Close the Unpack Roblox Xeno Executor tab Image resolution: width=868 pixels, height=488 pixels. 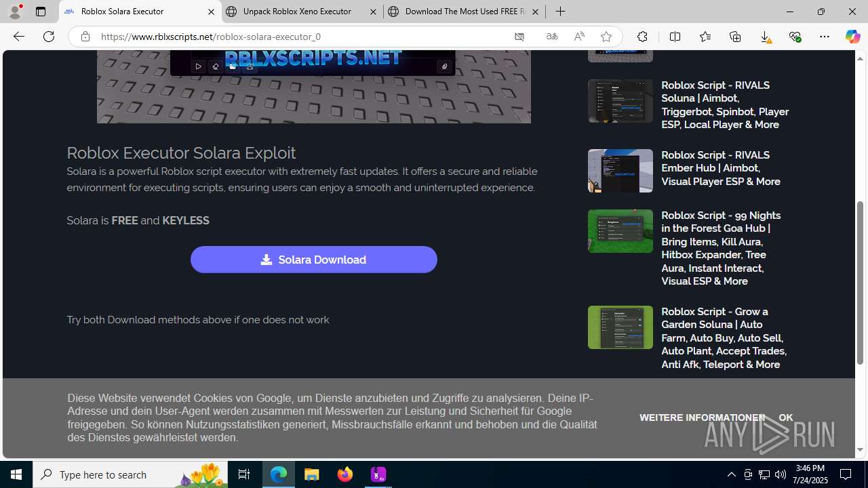[373, 12]
